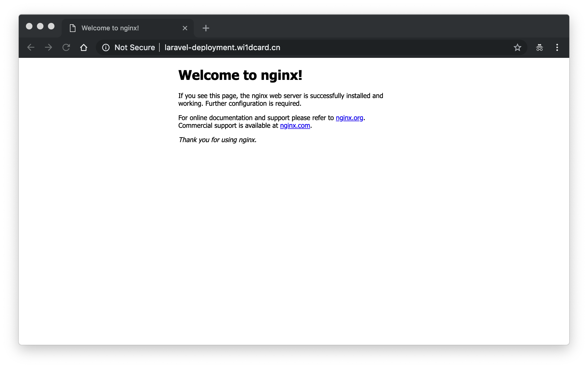The image size is (588, 368).
Task: Click the italic Thank you for using nginx text
Action: [x=217, y=140]
